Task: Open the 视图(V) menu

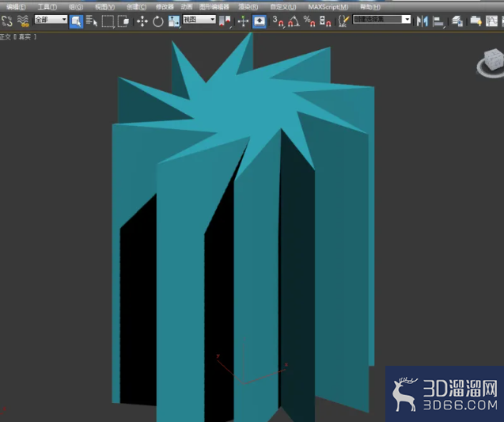Action: point(104,7)
